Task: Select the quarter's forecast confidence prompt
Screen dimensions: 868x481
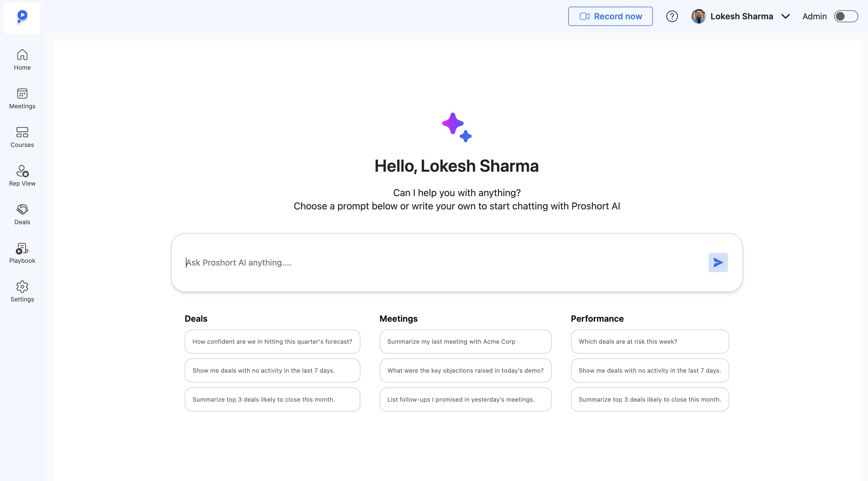Action: pyautogui.click(x=272, y=341)
